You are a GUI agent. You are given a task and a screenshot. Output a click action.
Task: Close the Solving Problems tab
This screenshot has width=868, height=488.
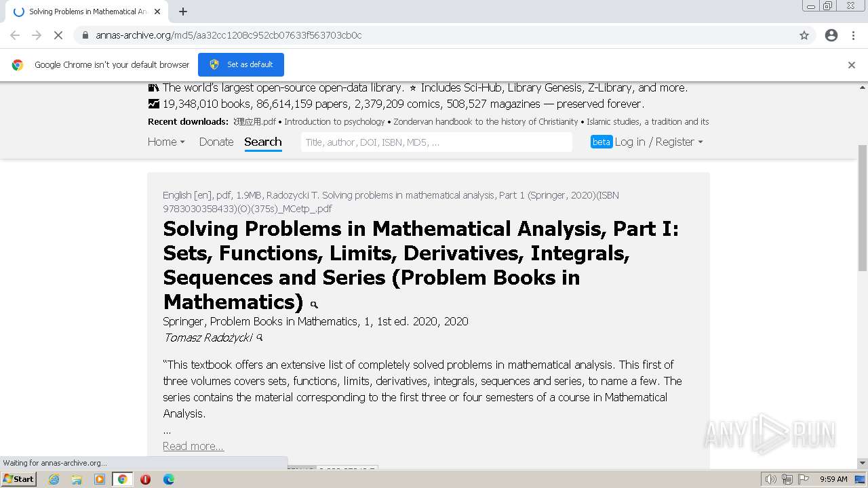[x=157, y=12]
